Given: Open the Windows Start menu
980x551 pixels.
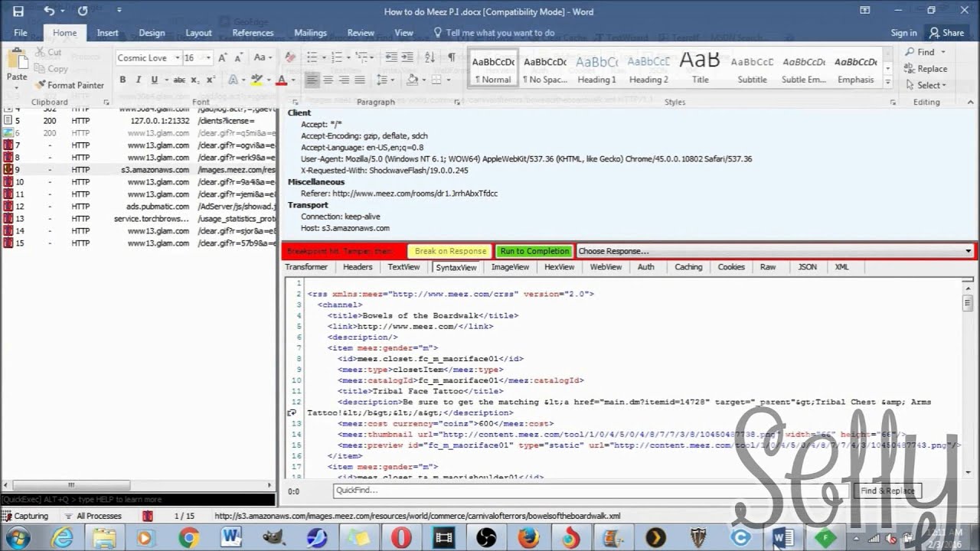Looking at the screenshot, I should (x=17, y=539).
